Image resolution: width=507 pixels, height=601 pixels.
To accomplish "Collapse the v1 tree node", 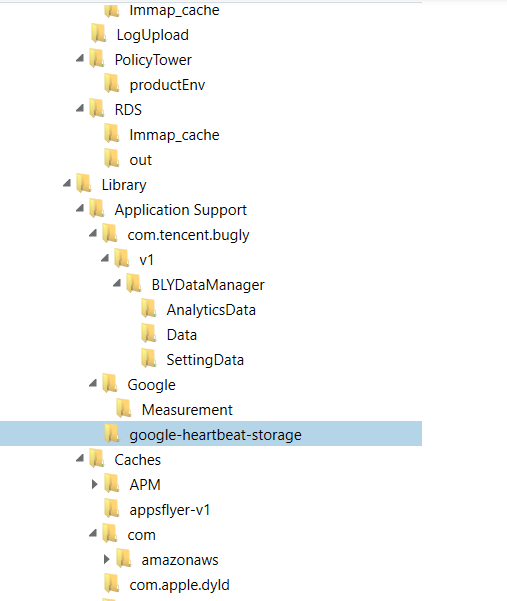I will tap(105, 258).
